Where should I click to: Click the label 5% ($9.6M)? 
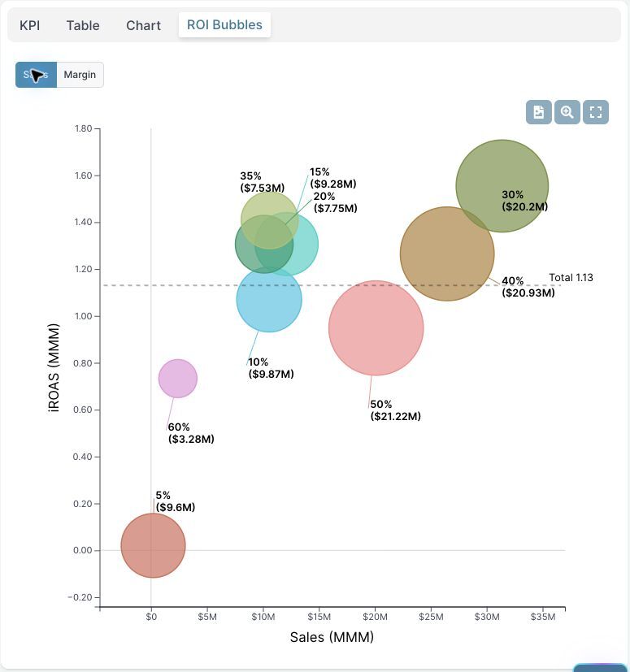point(175,501)
